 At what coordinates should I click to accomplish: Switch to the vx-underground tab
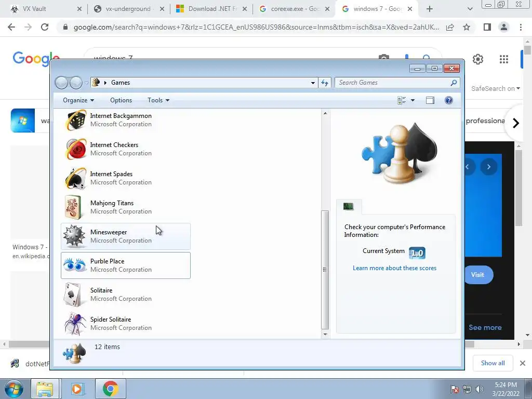pos(129,9)
